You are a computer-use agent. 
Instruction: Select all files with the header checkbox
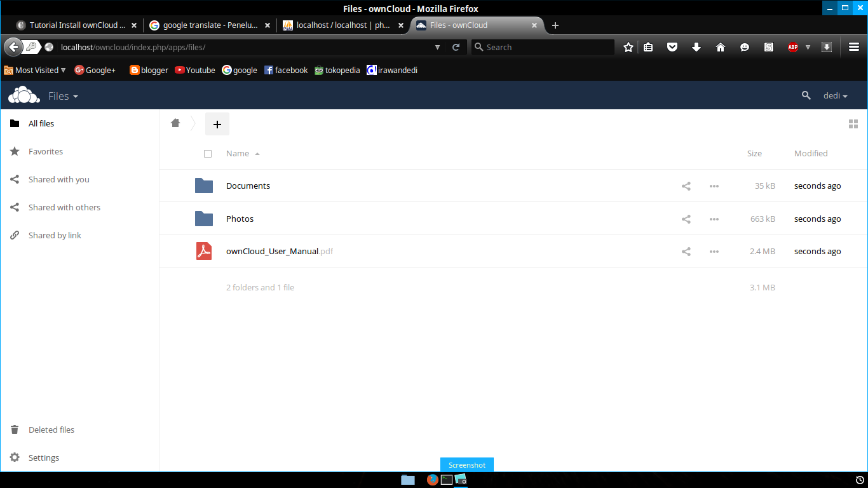point(208,153)
